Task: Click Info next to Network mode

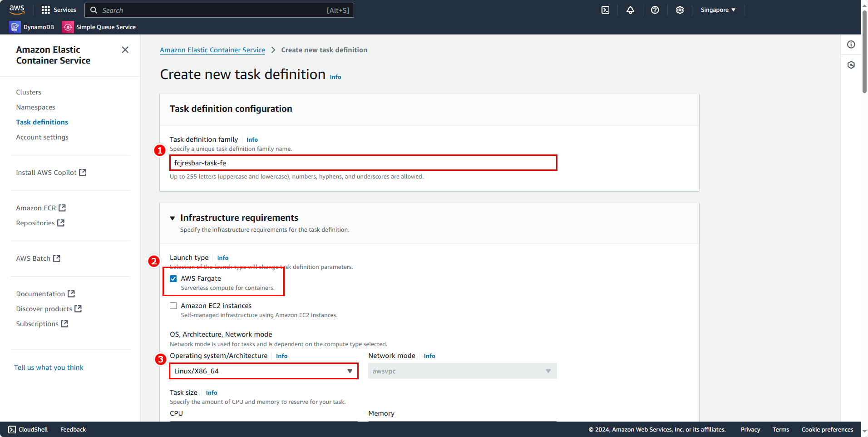Action: 429,356
